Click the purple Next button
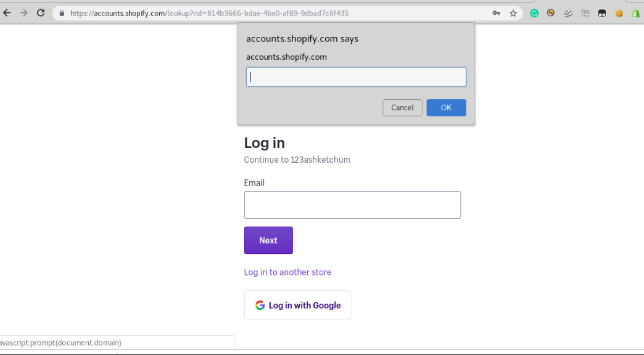 coord(268,240)
